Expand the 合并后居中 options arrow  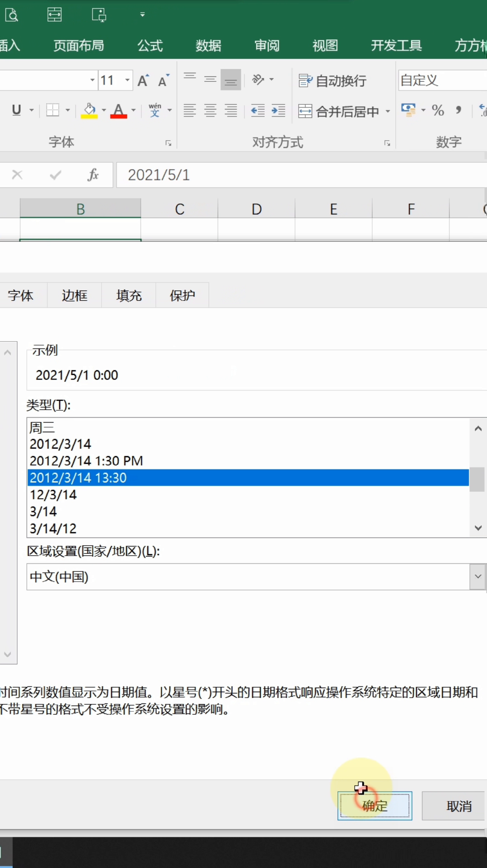[388, 111]
